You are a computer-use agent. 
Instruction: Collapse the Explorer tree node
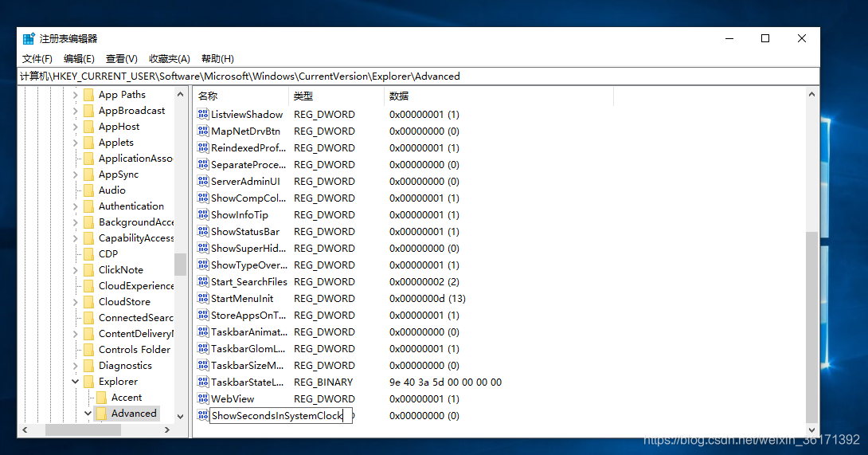pyautogui.click(x=76, y=381)
